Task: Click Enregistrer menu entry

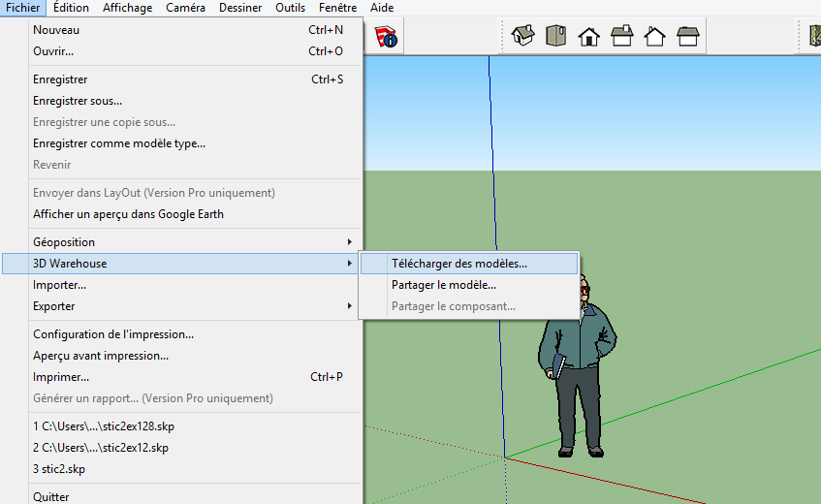Action: coord(182,79)
